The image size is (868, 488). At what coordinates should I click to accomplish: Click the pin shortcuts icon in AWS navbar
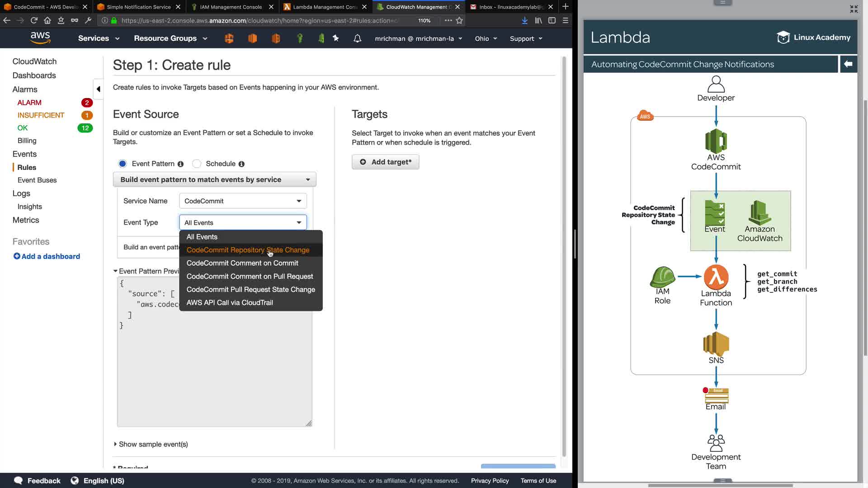point(335,38)
